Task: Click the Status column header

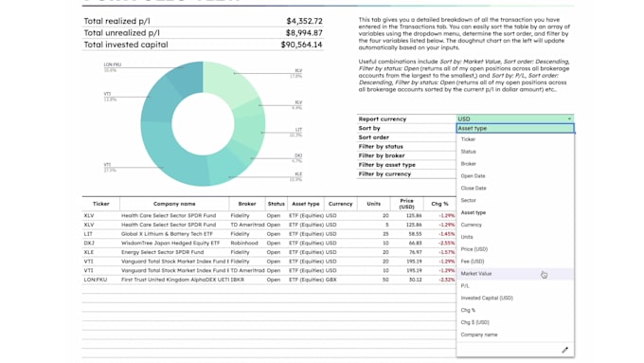Action: (277, 204)
